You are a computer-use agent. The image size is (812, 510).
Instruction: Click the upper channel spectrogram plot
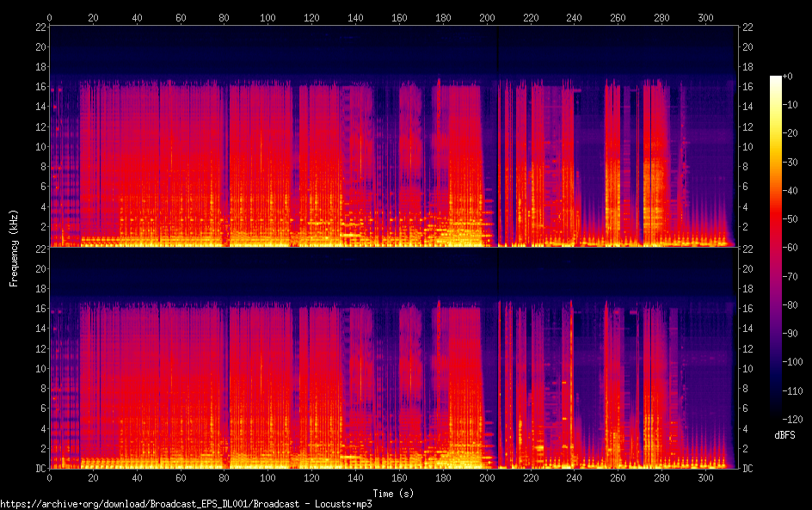[x=394, y=136]
